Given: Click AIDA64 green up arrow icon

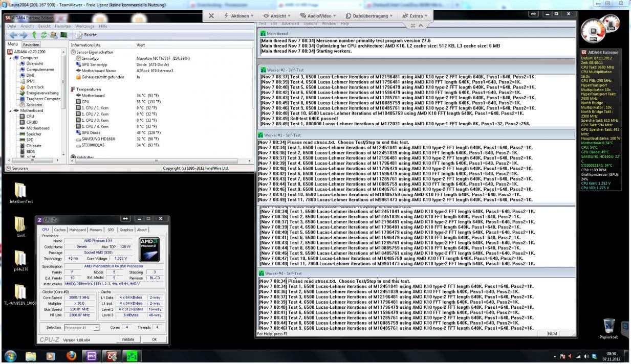Looking at the screenshot, I should pos(35,35).
